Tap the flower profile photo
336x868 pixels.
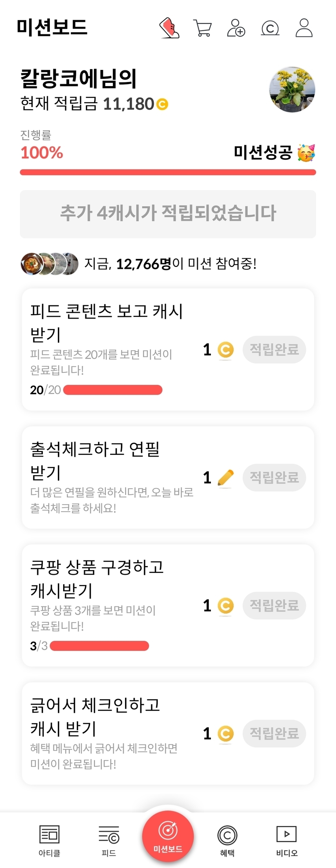click(x=292, y=89)
